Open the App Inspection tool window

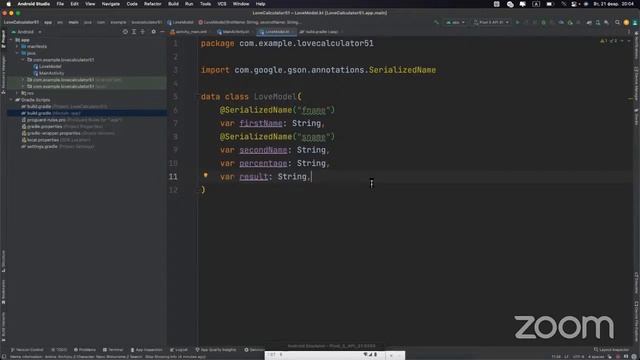tap(146, 350)
